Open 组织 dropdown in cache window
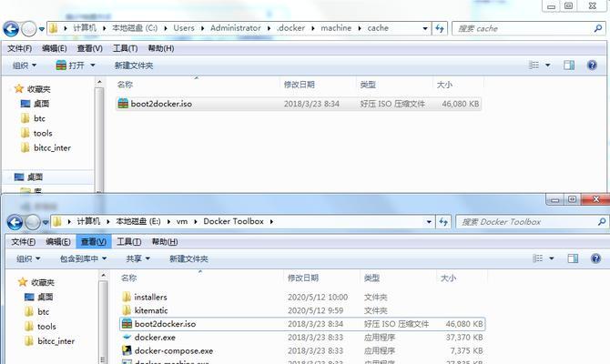The width and height of the screenshot is (610, 364). (25, 66)
